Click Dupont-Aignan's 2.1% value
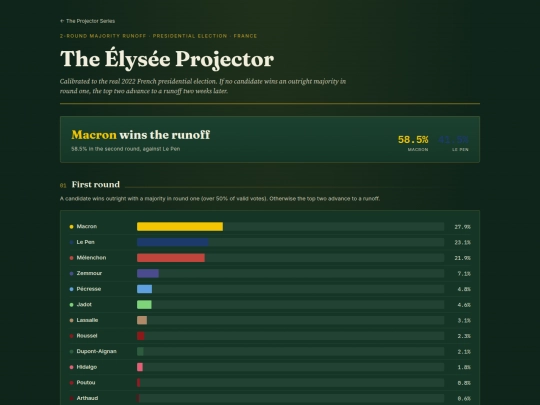 [x=464, y=352]
